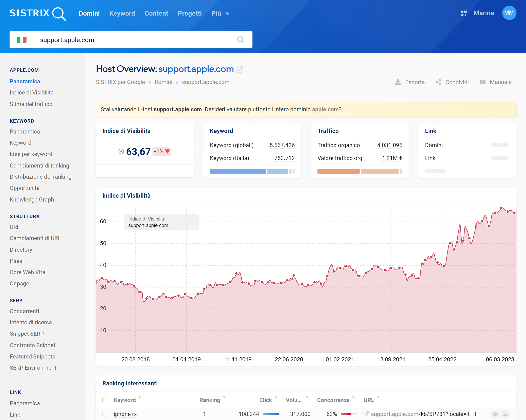Screen dimensions: 526x420
Task: Open Cambiamenti di URL in sidebar
Action: (x=35, y=238)
